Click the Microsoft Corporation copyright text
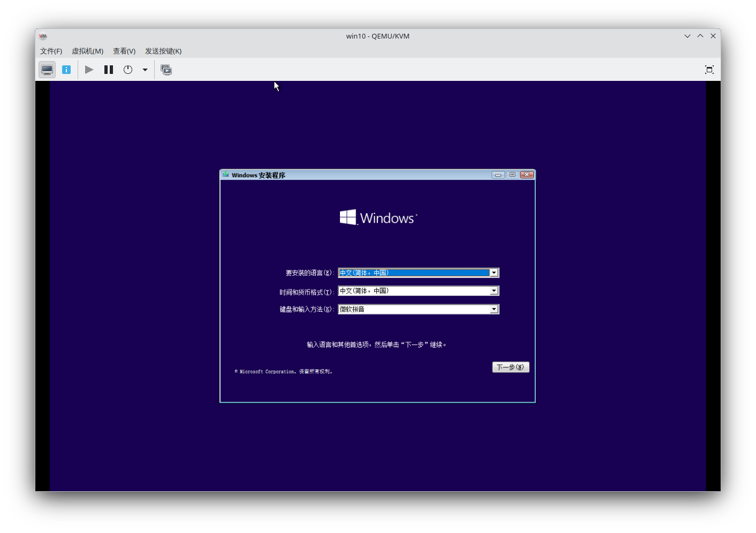This screenshot has height=533, width=756. click(283, 371)
